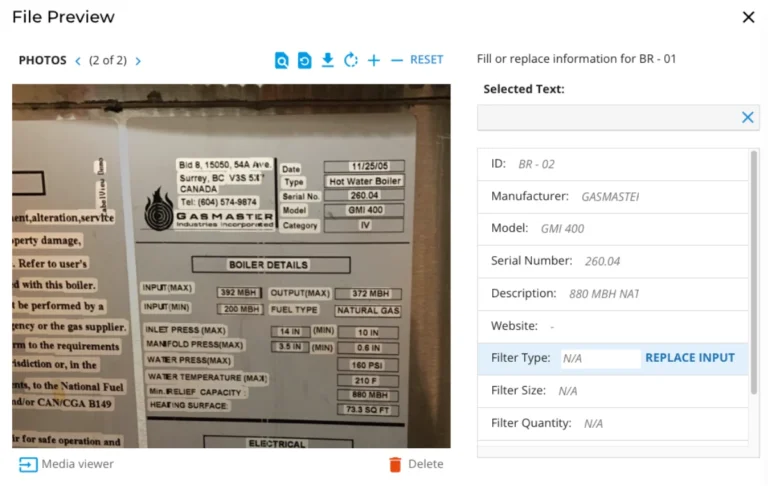The image size is (768, 486).
Task: Delete the current photo
Action: coord(416,464)
